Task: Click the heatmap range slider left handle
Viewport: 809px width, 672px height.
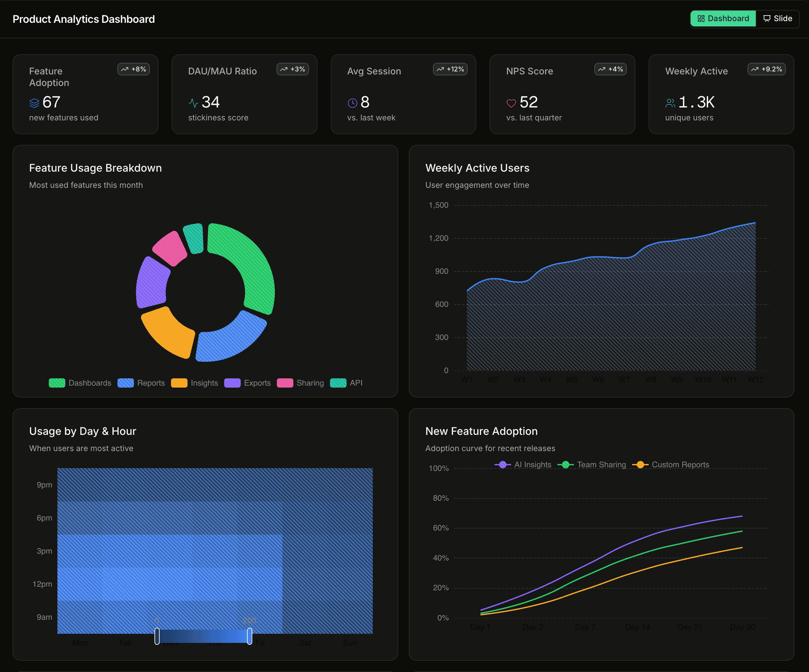Action: pyautogui.click(x=157, y=636)
